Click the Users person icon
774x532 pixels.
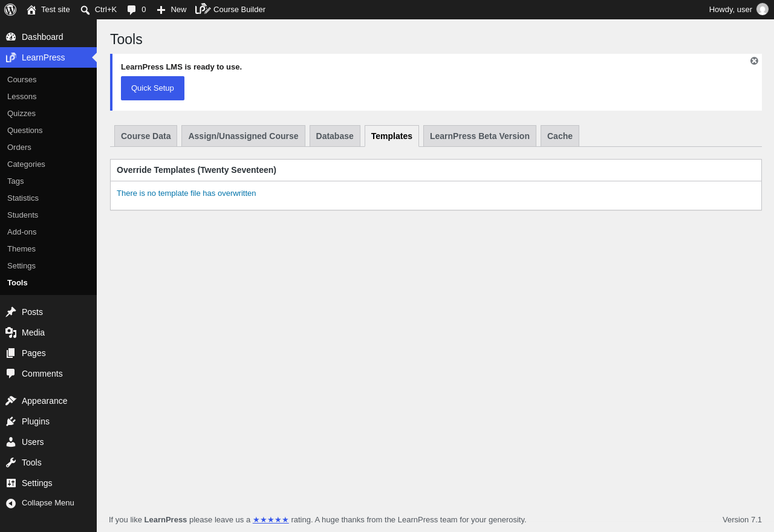coord(11,442)
